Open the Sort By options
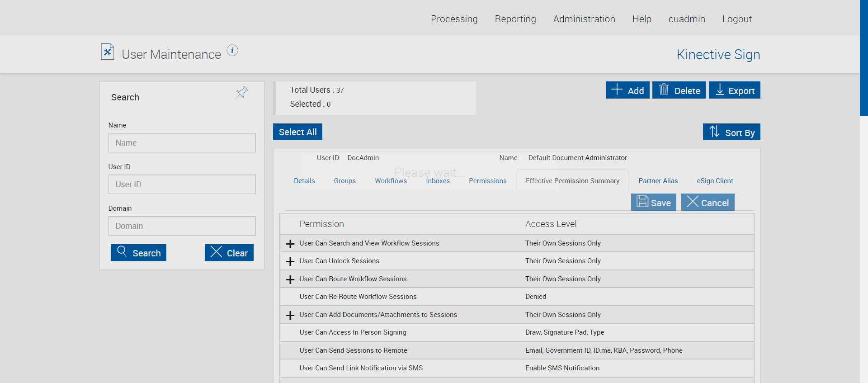The width and height of the screenshot is (868, 383). click(731, 132)
